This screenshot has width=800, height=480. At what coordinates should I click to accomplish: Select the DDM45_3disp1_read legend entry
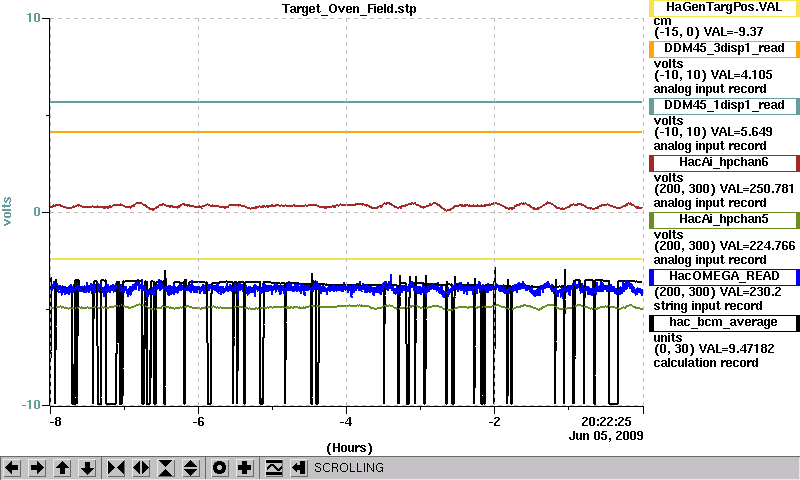[724, 48]
